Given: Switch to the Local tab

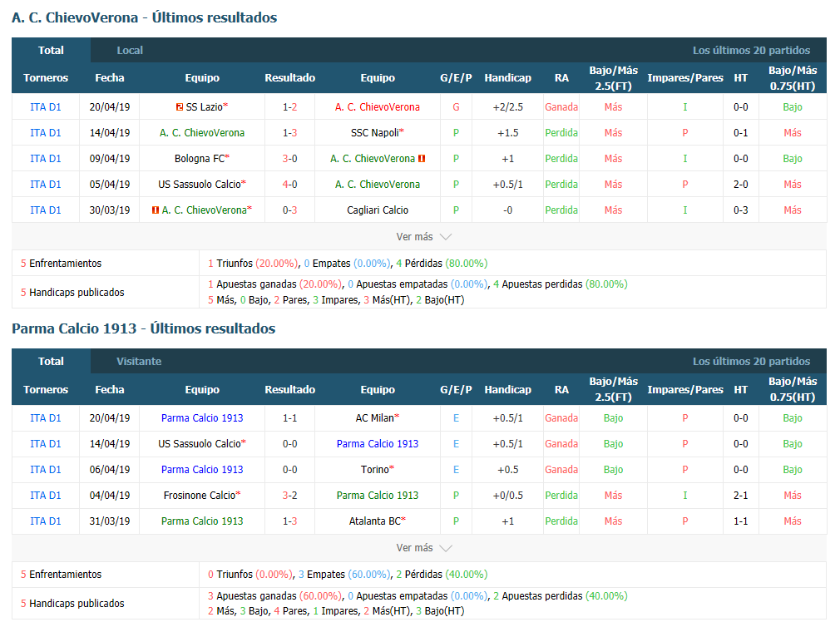Looking at the screenshot, I should point(130,51).
